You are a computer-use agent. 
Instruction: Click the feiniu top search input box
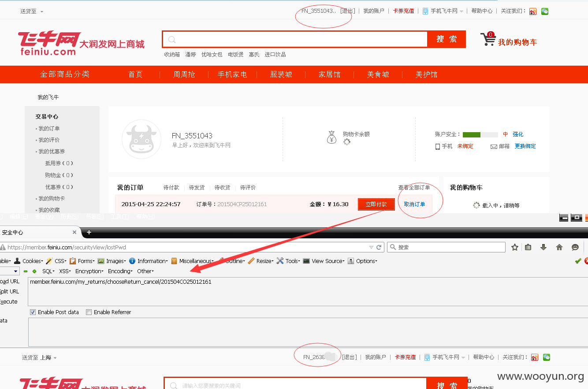[295, 39]
